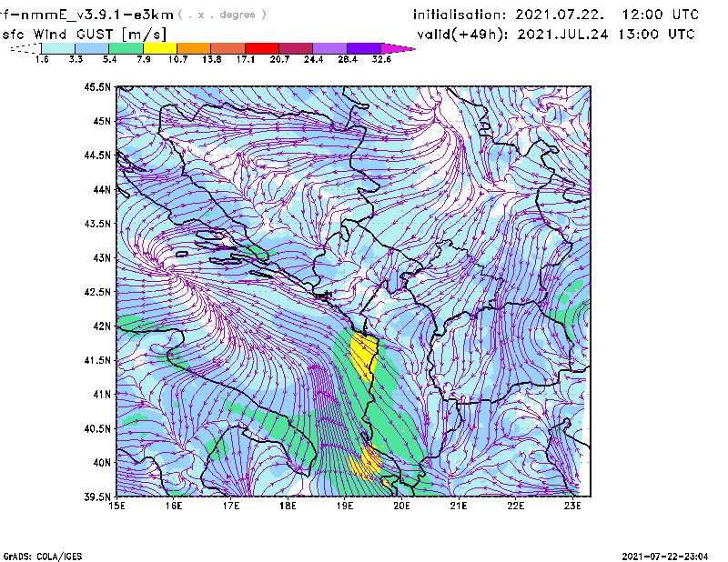Screen dimensions: 728x562
Task: Click the light cyan 1.6–3.3 legend swatch
Action: tap(58, 48)
